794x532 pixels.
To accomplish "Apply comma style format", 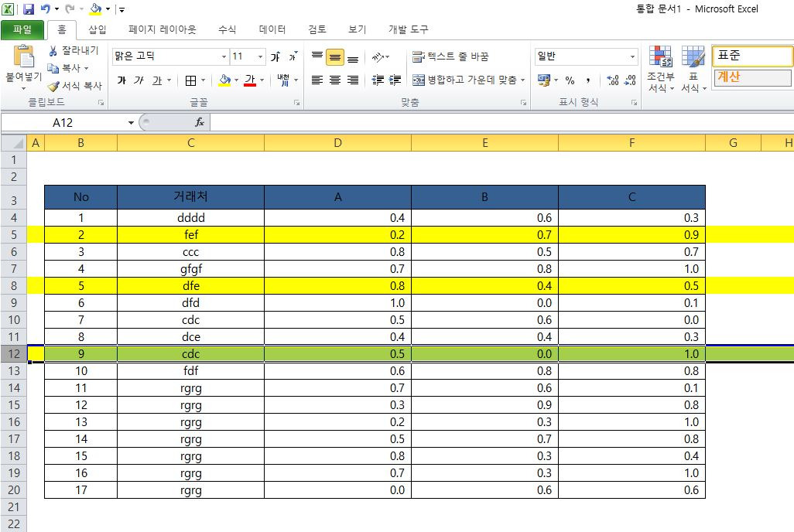I will click(588, 80).
